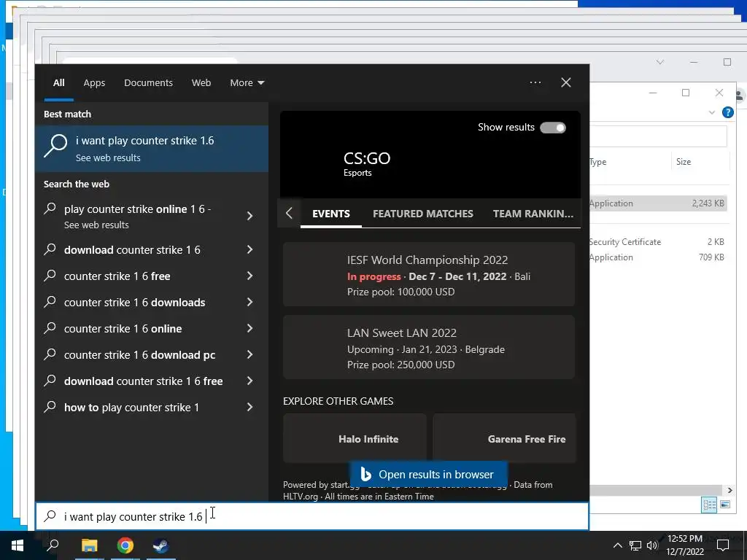Expand 'counter strike 1 6 online' suggestion arrow
The image size is (747, 560).
tap(249, 328)
